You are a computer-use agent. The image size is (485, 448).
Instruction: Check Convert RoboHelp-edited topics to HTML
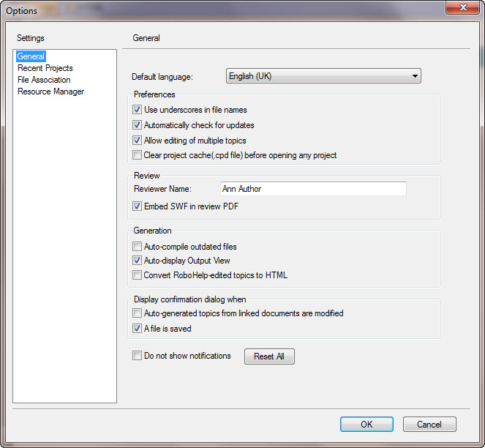coord(137,275)
